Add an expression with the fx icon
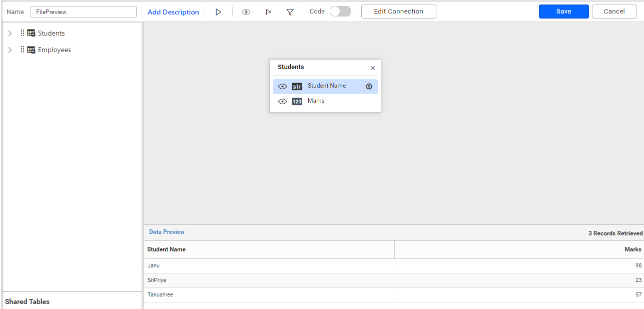Image resolution: width=644 pixels, height=309 pixels. 268,12
